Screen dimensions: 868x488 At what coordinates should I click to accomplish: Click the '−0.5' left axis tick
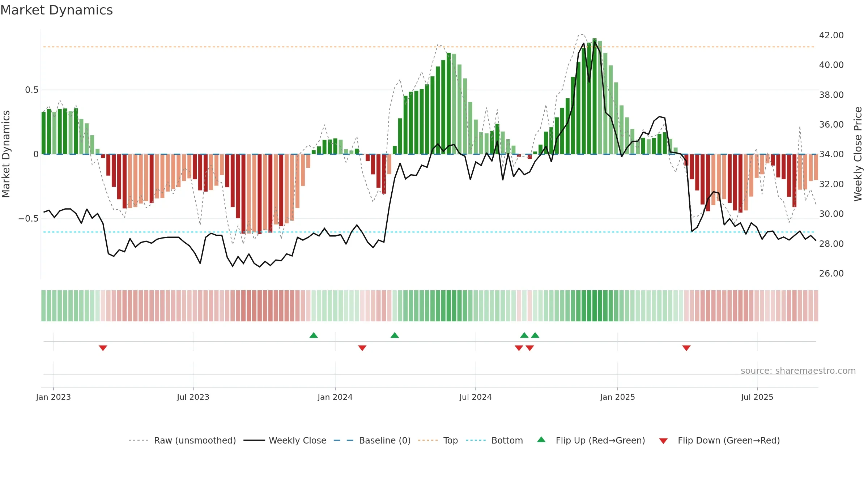pyautogui.click(x=29, y=218)
